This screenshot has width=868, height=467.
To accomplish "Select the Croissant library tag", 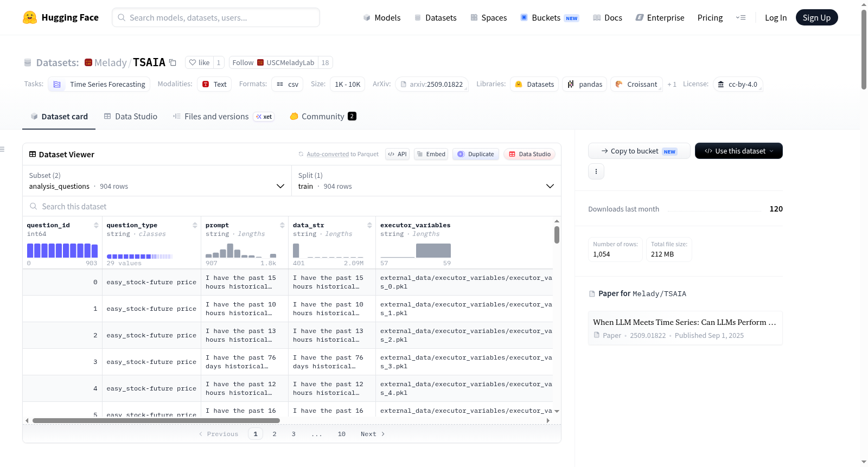I will (637, 84).
